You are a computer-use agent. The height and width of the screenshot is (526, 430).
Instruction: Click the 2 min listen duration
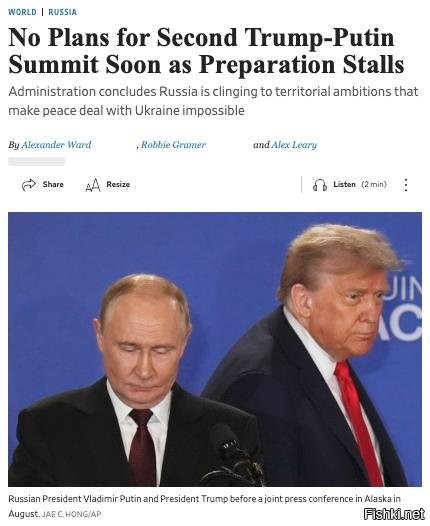coord(374,184)
